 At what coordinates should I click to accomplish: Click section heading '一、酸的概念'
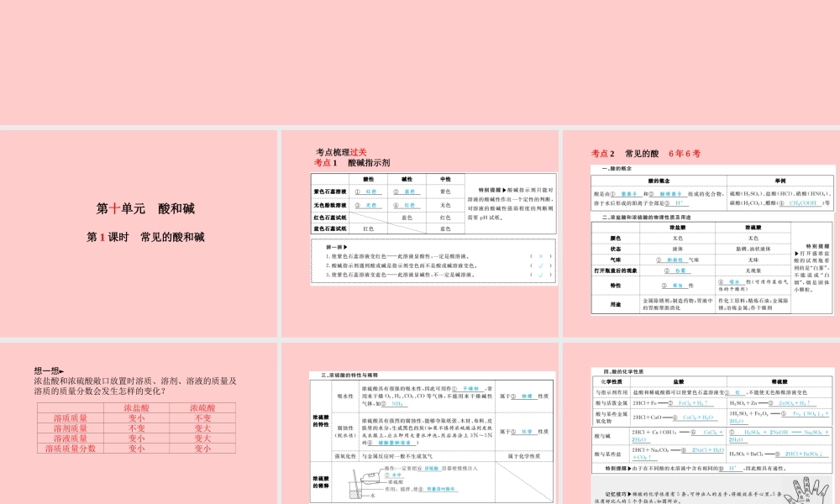click(617, 169)
